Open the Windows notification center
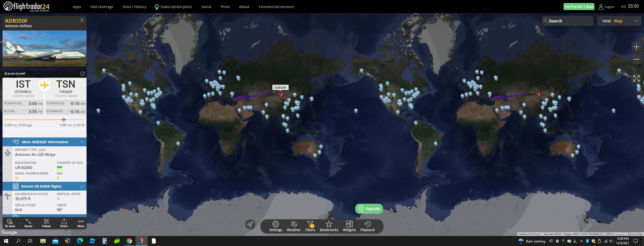The height and width of the screenshot is (246, 644). click(x=636, y=241)
